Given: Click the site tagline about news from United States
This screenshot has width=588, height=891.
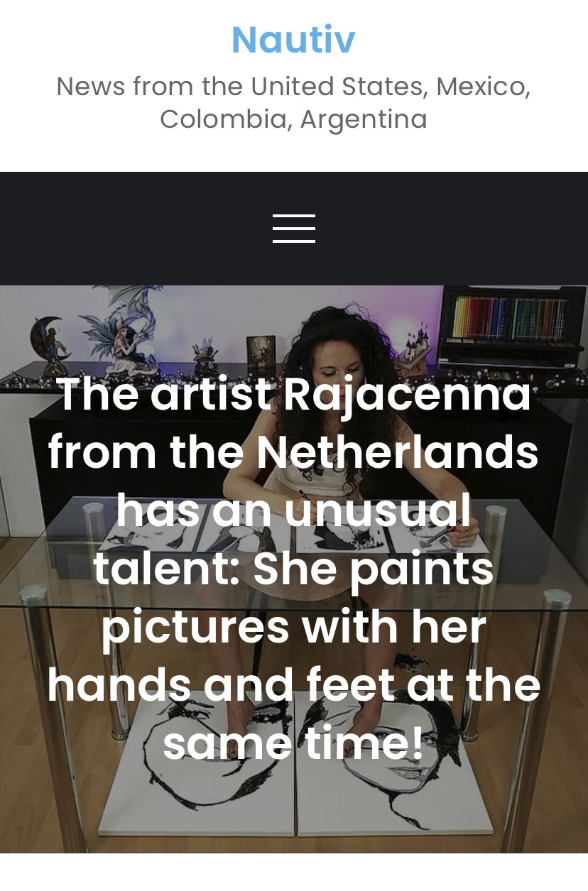Looking at the screenshot, I should click(293, 102).
